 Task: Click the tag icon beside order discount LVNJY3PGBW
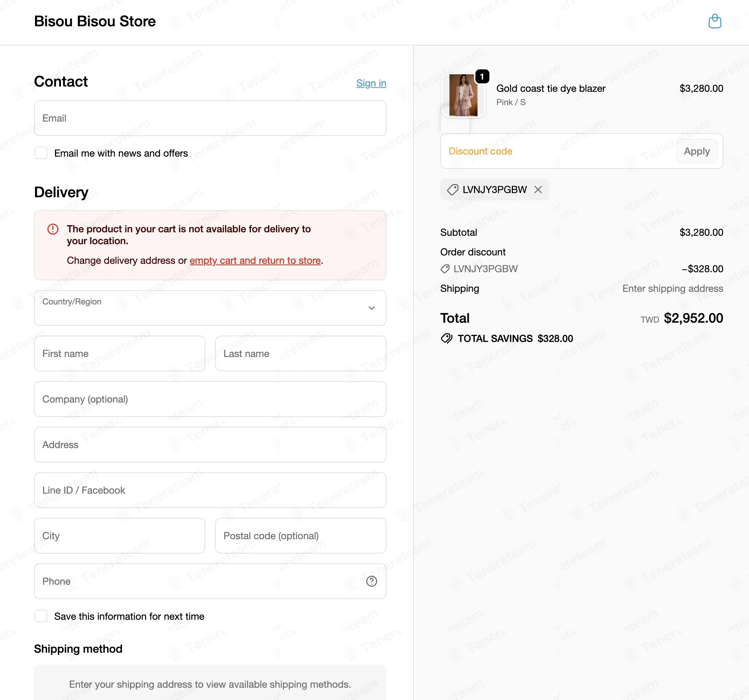[445, 269]
